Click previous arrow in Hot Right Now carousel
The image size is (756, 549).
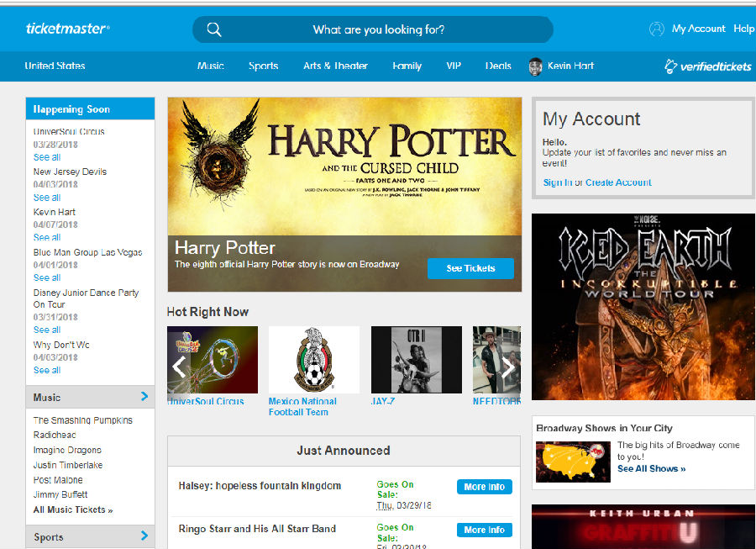pyautogui.click(x=179, y=367)
